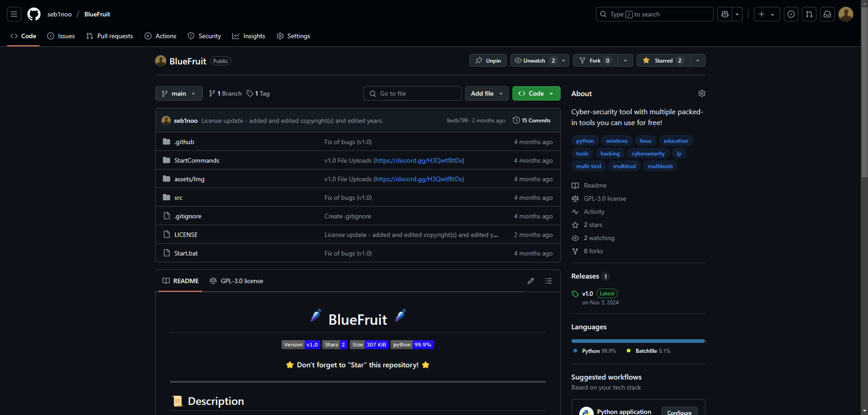Open the GitHub home logo
Image resolution: width=868 pixels, height=415 pixels.
33,14
